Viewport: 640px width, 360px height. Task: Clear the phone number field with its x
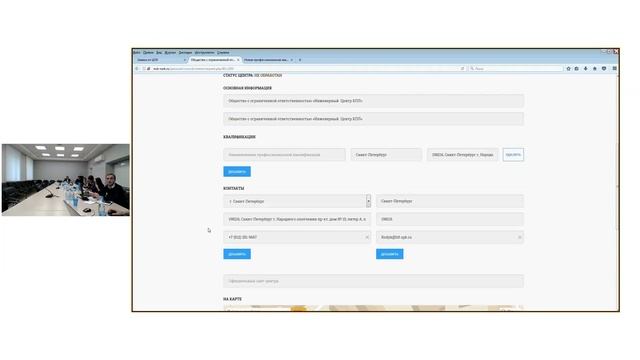(x=367, y=237)
